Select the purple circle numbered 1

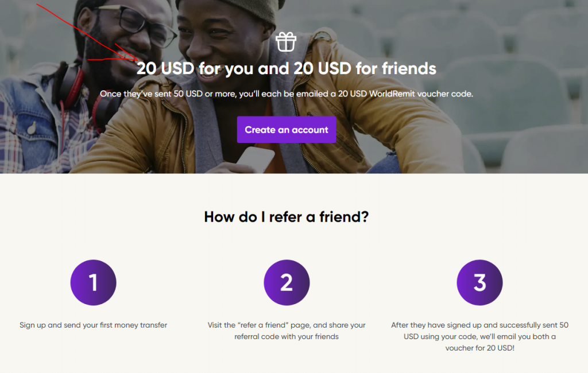point(93,282)
